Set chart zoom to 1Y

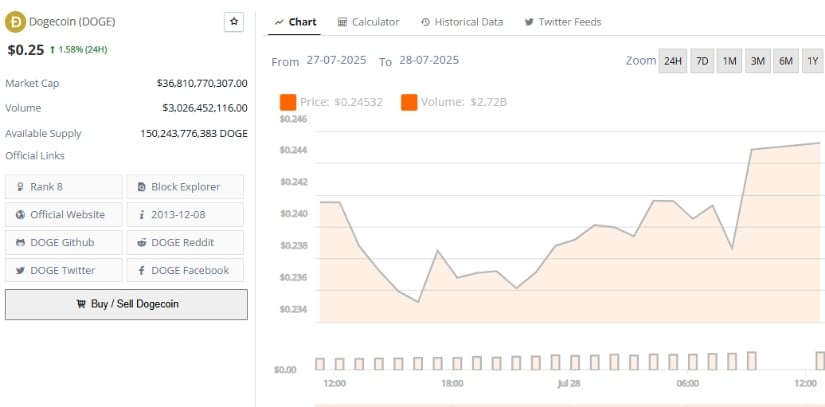(813, 61)
